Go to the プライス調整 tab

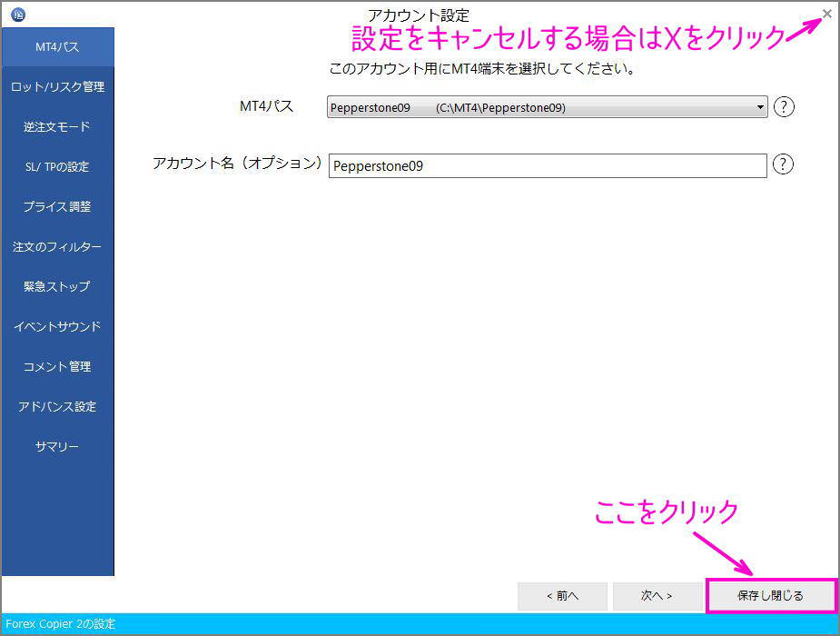[x=57, y=207]
